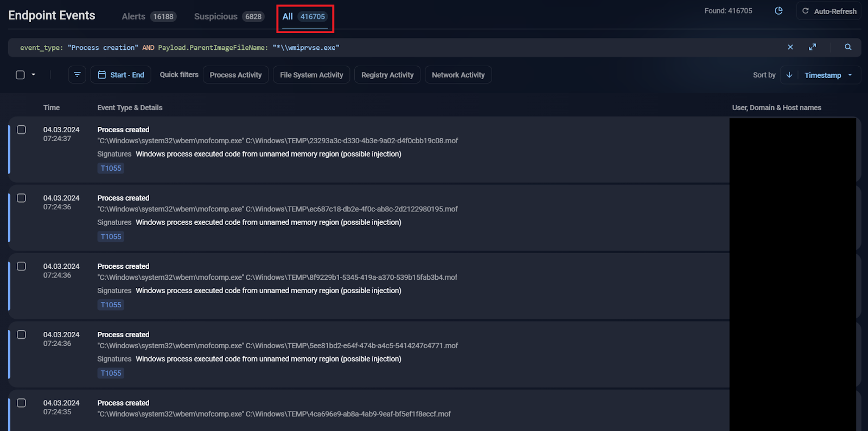Clear the search query with the X icon
Viewport: 868px width, 431px height.
point(790,47)
